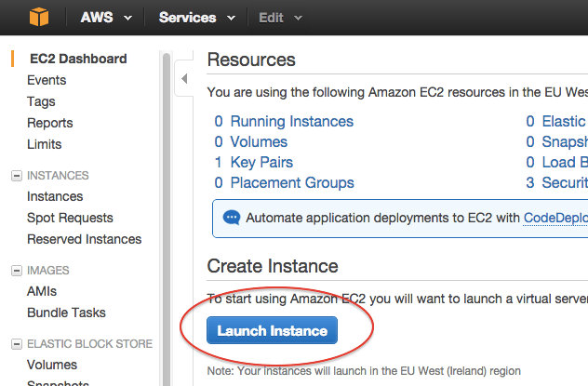The image size is (588, 386).
Task: Open the AWS dropdown menu
Action: point(106,18)
